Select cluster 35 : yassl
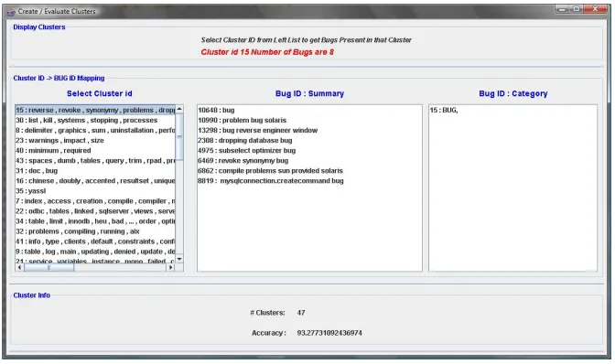The width and height of the screenshot is (615, 364). 95,191
